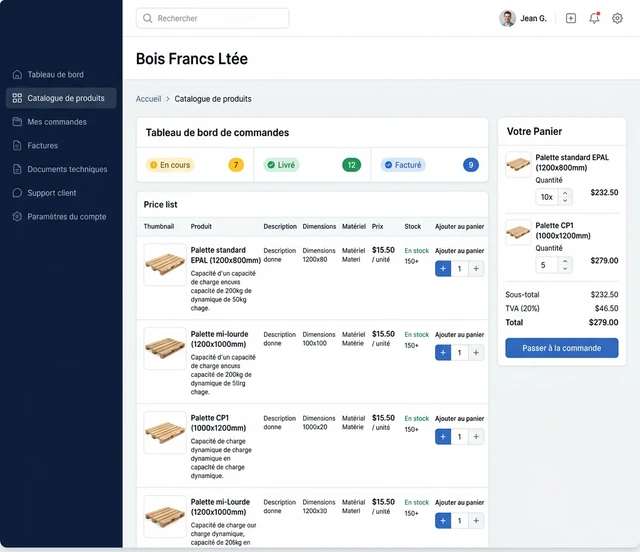The height and width of the screenshot is (552, 640).
Task: Open settings gear icon in header
Action: point(617,18)
